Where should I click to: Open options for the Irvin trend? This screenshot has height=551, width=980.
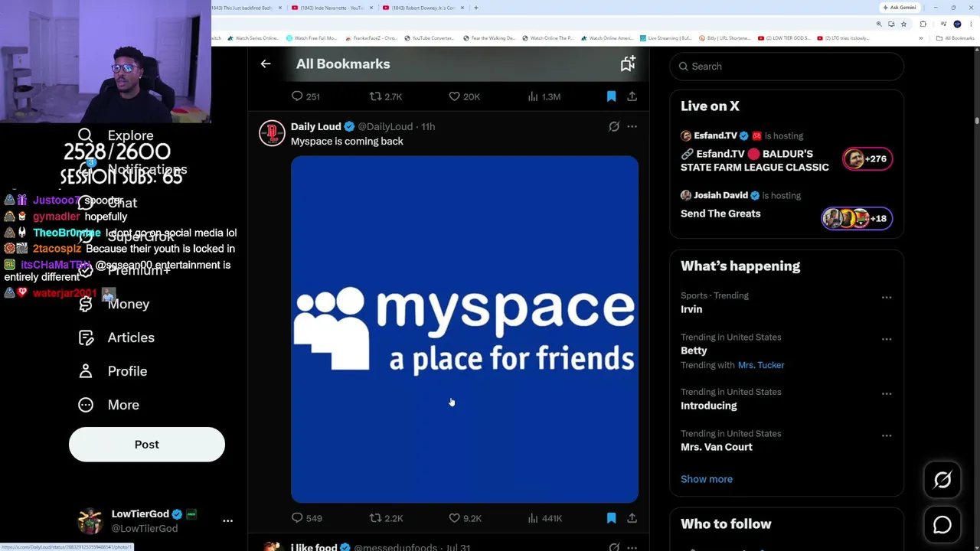pyautogui.click(x=887, y=297)
